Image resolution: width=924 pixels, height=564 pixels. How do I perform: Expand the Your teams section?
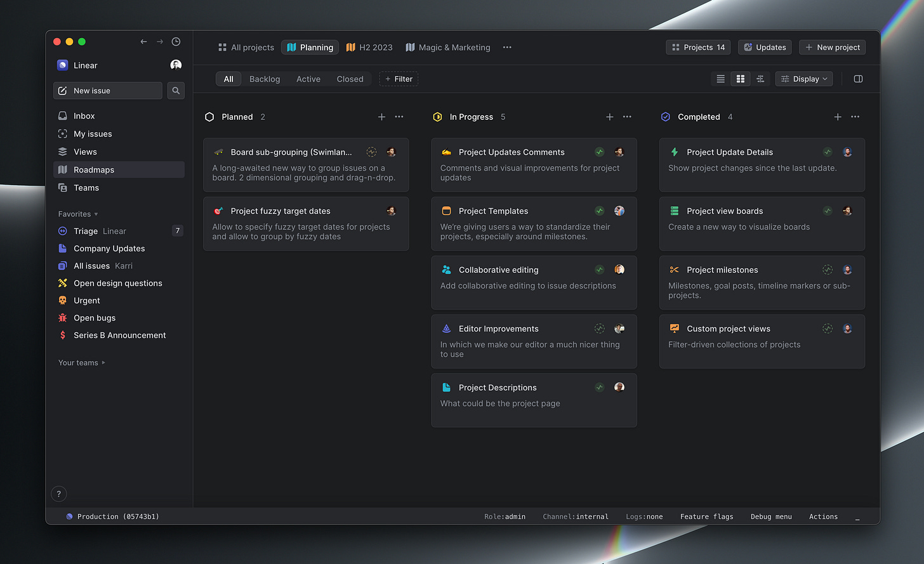[x=82, y=363]
